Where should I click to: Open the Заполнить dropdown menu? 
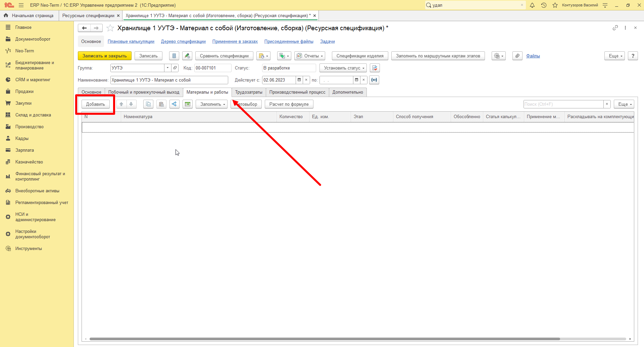click(212, 104)
